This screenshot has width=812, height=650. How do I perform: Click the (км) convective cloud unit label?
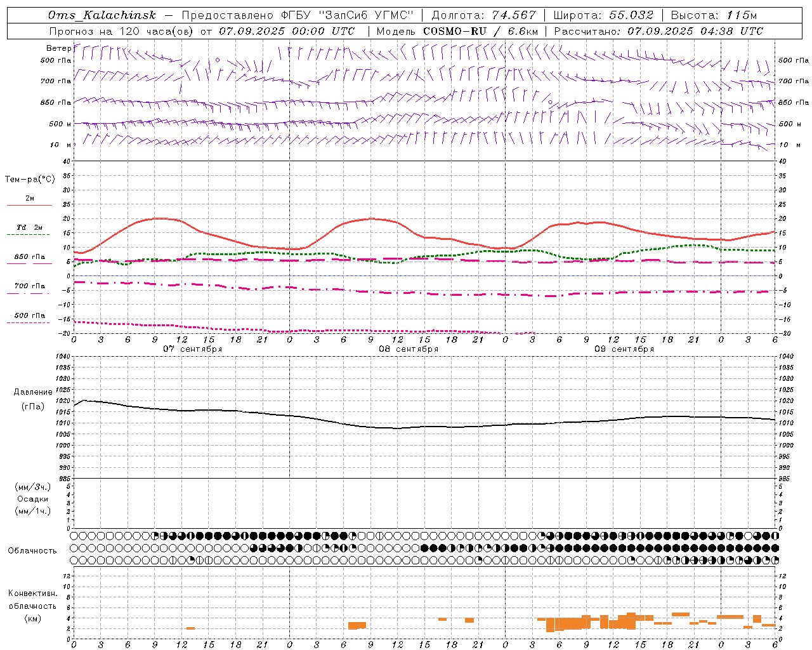33,618
